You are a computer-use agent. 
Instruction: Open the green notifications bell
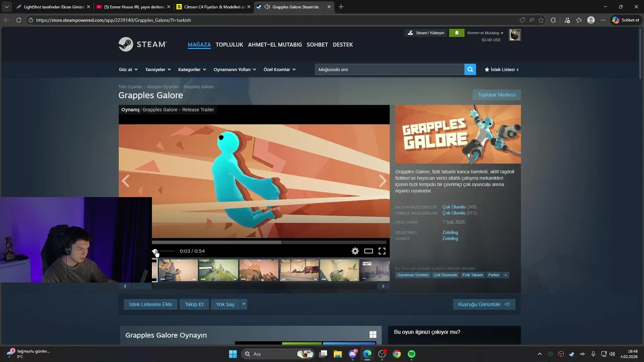coord(456,33)
